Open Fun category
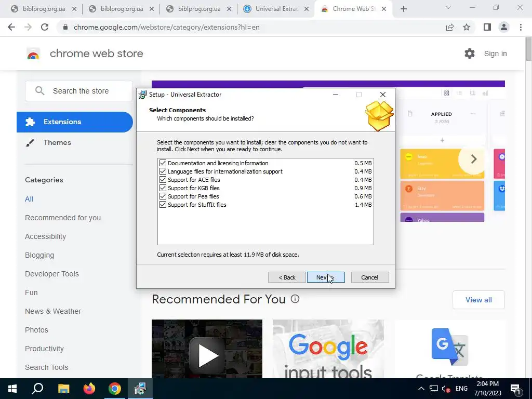The image size is (532, 399). (x=31, y=292)
